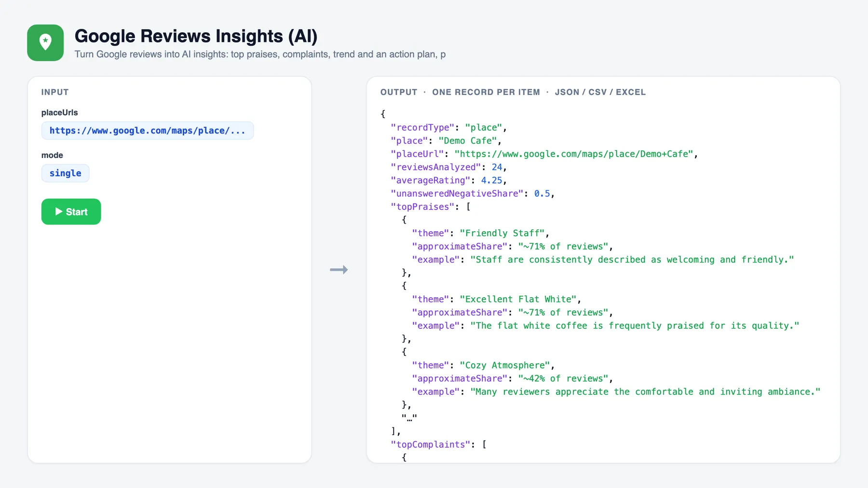
Task: Select the mode value 'single'
Action: [x=65, y=173]
